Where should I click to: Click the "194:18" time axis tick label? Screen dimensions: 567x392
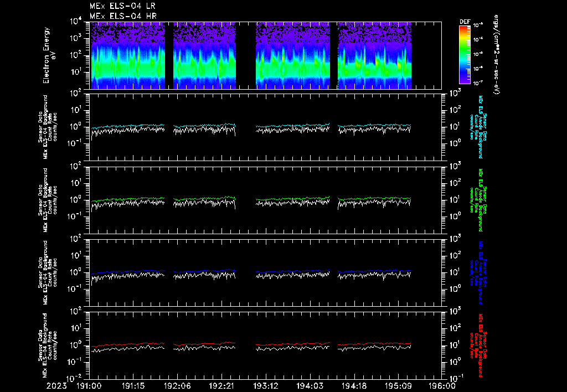[354, 386]
